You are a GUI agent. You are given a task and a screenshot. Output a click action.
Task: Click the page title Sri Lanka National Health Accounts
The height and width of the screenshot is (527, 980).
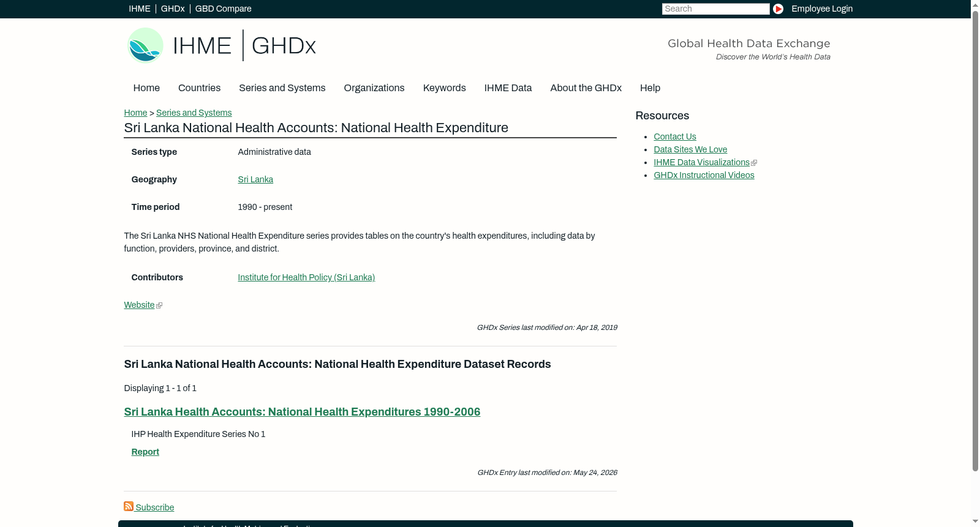click(x=316, y=128)
